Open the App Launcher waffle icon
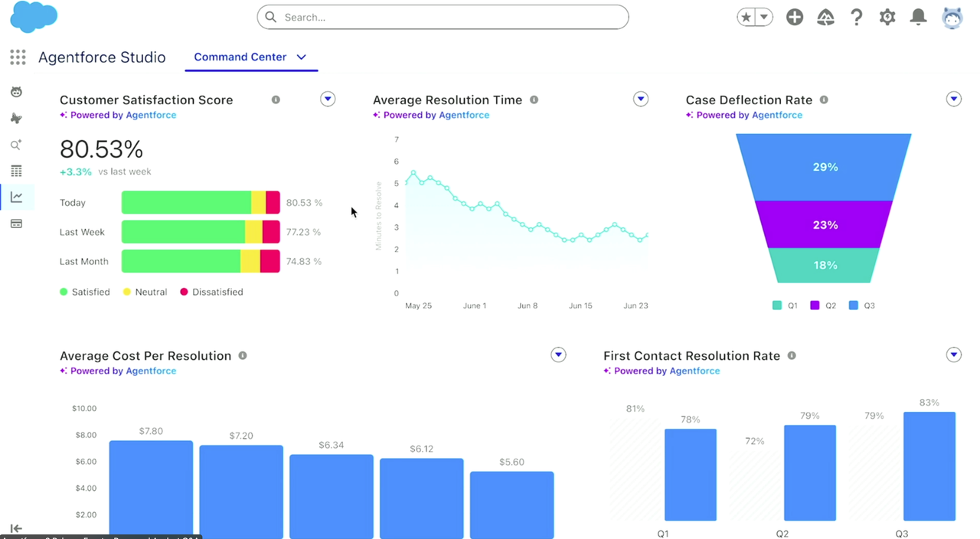The image size is (980, 539). pos(17,57)
